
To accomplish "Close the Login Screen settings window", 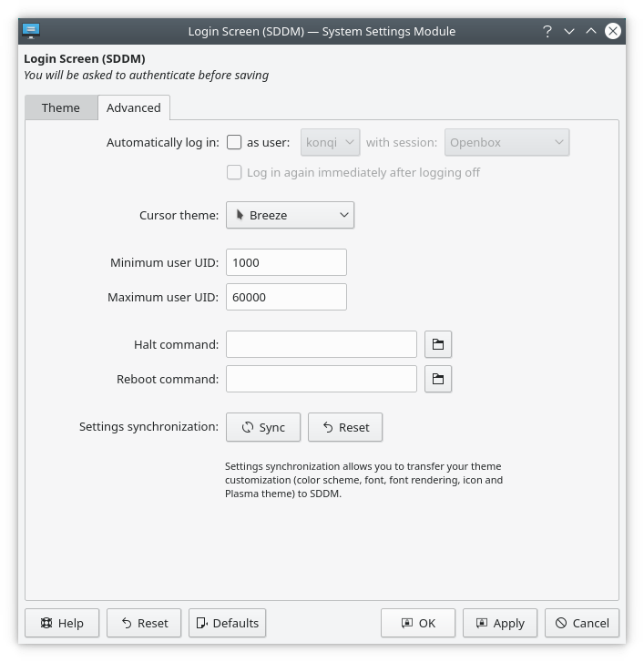I will [613, 31].
